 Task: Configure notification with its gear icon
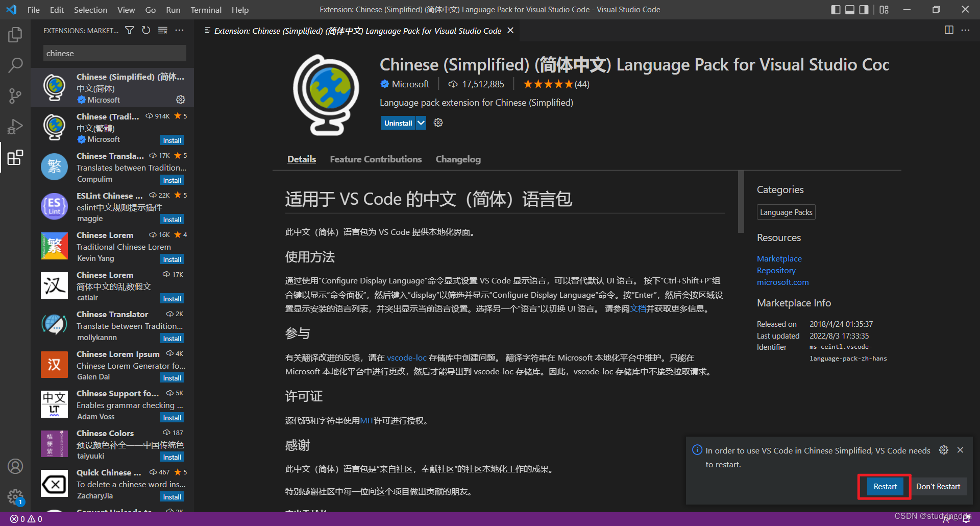coord(944,450)
